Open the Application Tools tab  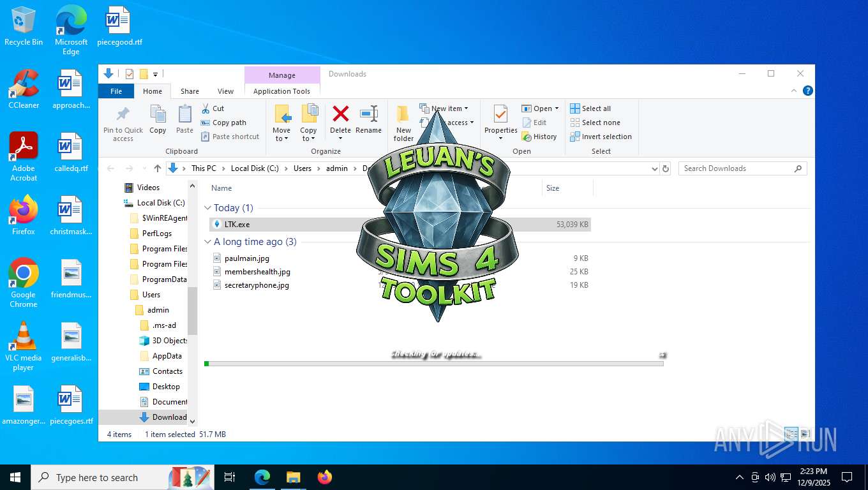point(281,91)
